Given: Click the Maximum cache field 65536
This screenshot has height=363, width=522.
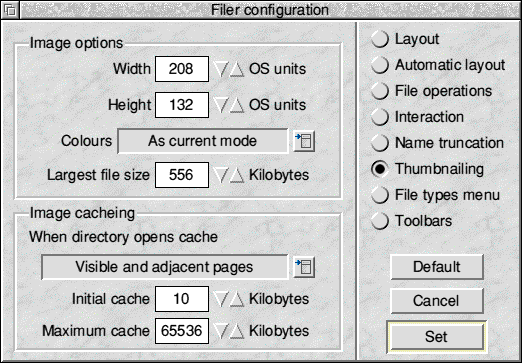Looking at the screenshot, I should (x=182, y=331).
